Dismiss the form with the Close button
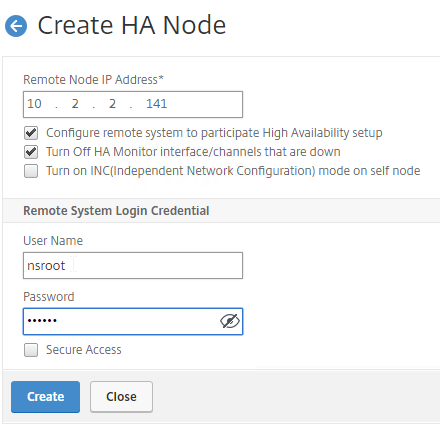 121,397
